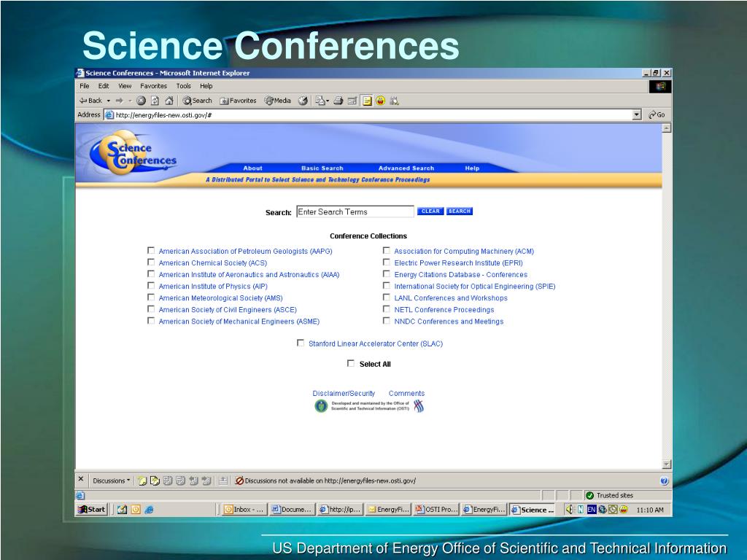Click the DOE seal icon in footer
Screen dimensions: 747x560
(x=321, y=406)
